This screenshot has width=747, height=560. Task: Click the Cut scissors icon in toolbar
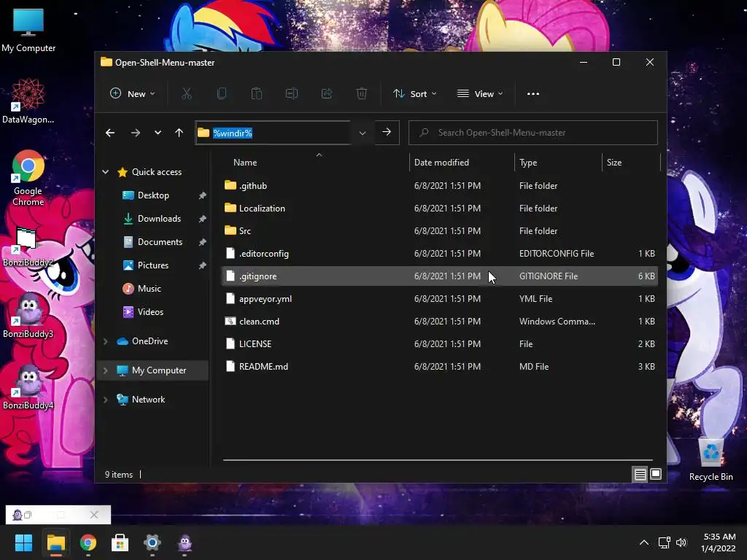[186, 94]
